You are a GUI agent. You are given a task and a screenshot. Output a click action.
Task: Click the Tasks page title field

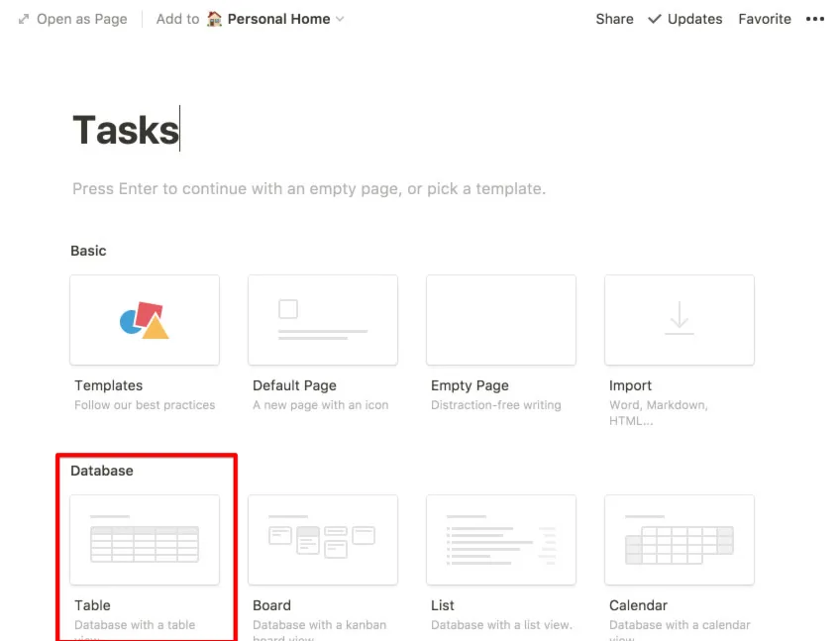pyautogui.click(x=125, y=130)
